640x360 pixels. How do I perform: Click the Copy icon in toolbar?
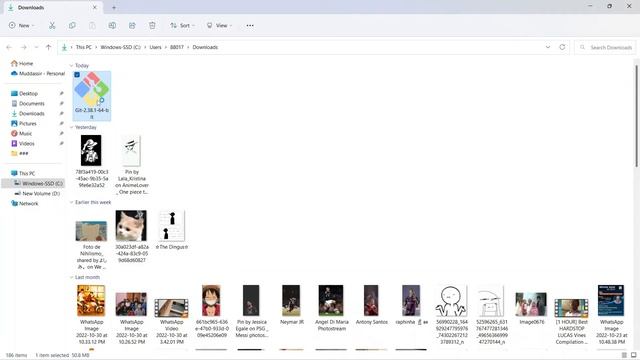click(x=72, y=25)
